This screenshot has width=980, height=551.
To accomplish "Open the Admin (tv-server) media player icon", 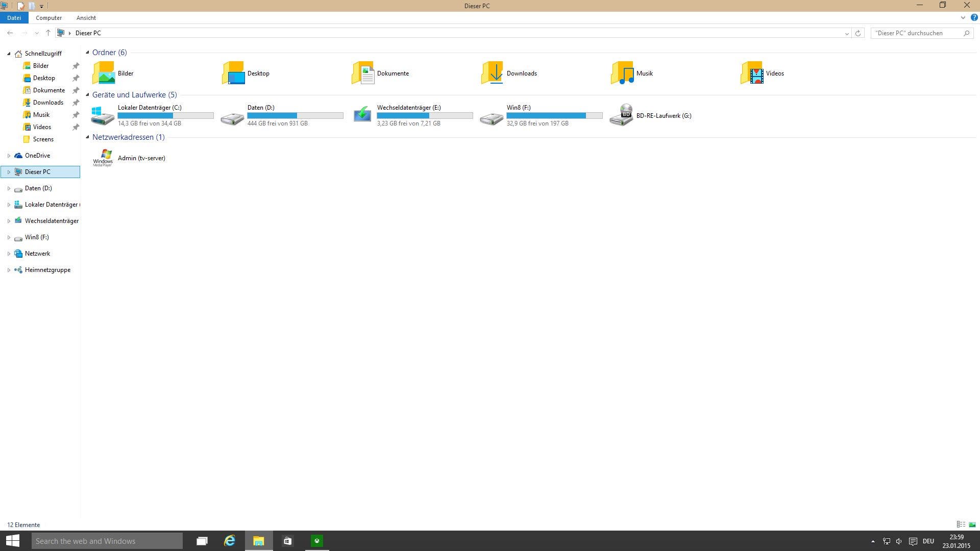I will pos(103,158).
